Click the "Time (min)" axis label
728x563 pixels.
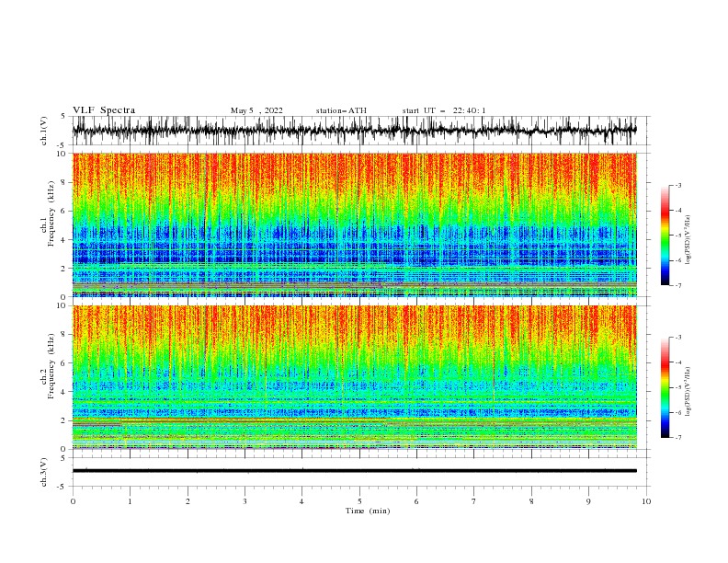368,511
